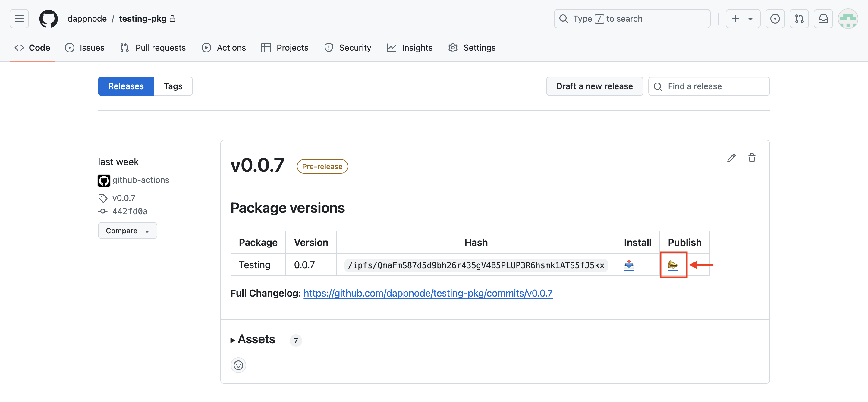Click the pencil edit release icon
This screenshot has height=402, width=868.
[731, 158]
